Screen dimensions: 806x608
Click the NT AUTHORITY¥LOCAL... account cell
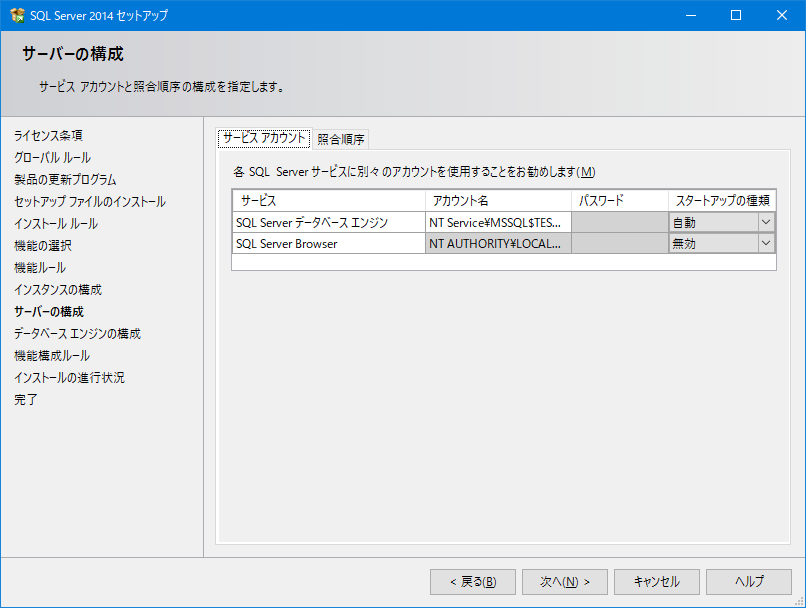click(x=498, y=244)
